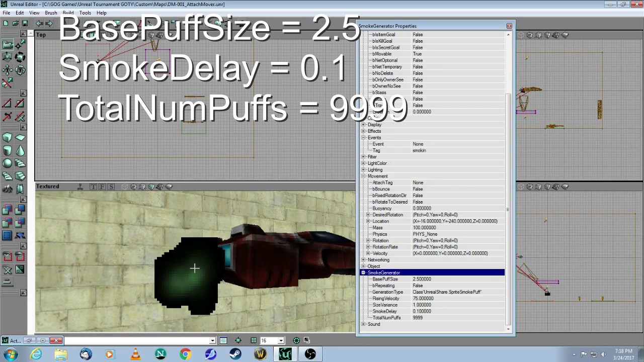Select the Camera movement tool

(x=8, y=45)
